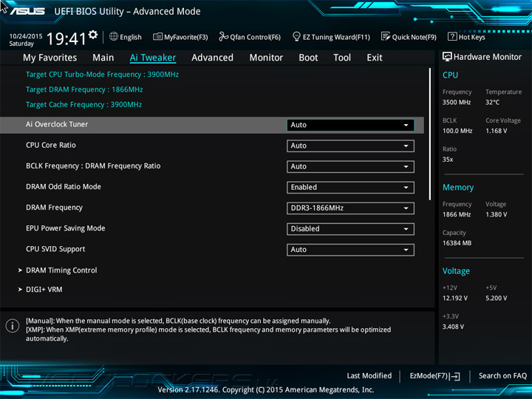Click the settings list vertical scrollbar
This screenshot has height=399, width=532.
point(431,133)
